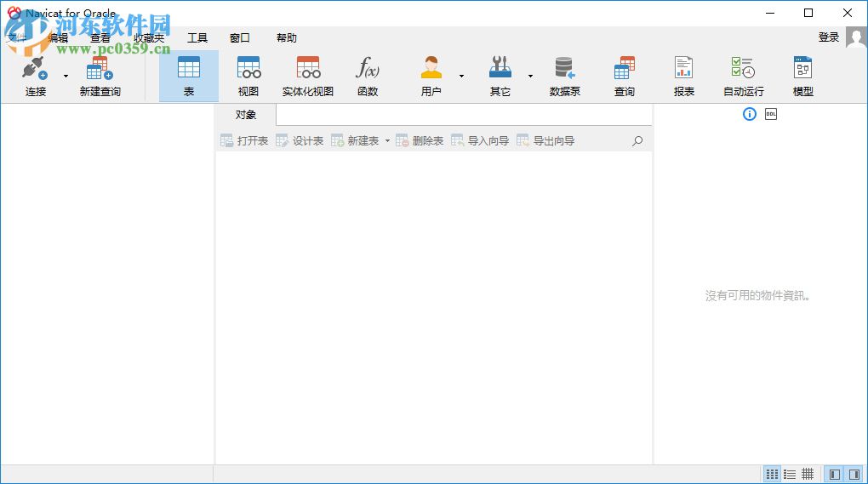Switch to icon grid view
Screen dimensions: 868x484
click(772, 474)
